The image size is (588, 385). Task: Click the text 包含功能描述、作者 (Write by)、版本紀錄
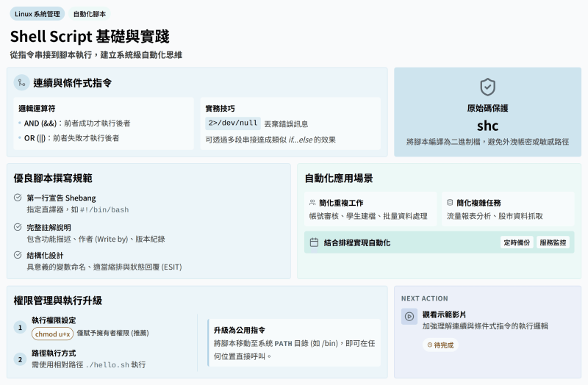point(96,240)
